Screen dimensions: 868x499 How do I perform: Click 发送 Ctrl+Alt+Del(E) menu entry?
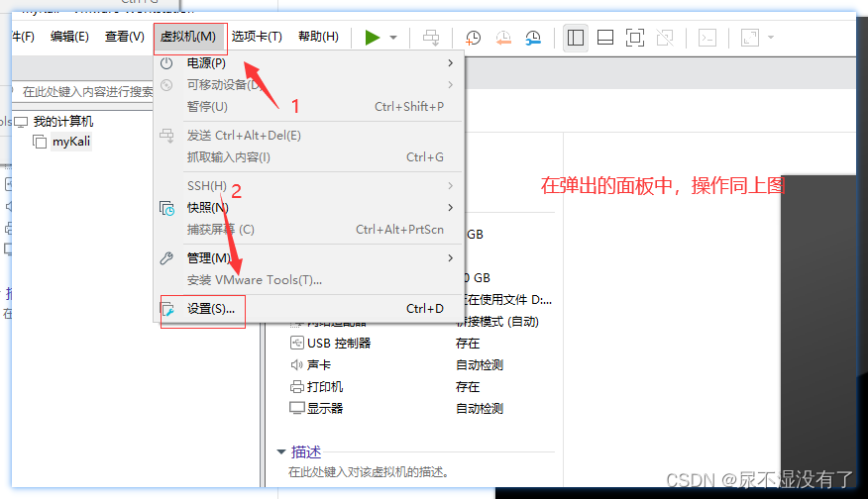(309, 136)
